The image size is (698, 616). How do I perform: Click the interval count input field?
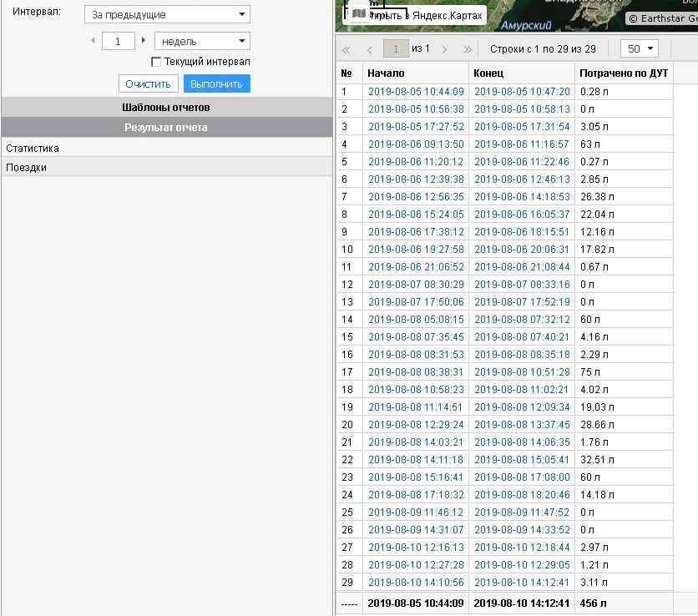click(x=118, y=41)
